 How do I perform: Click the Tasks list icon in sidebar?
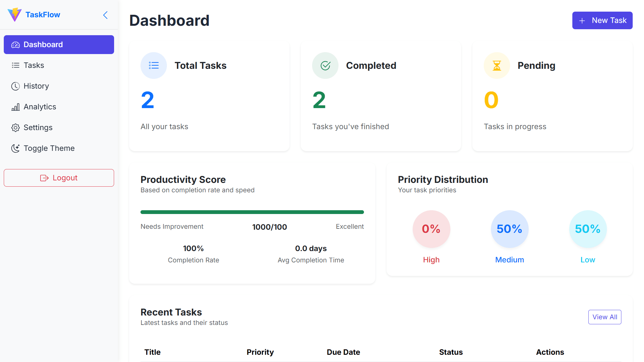[15, 65]
